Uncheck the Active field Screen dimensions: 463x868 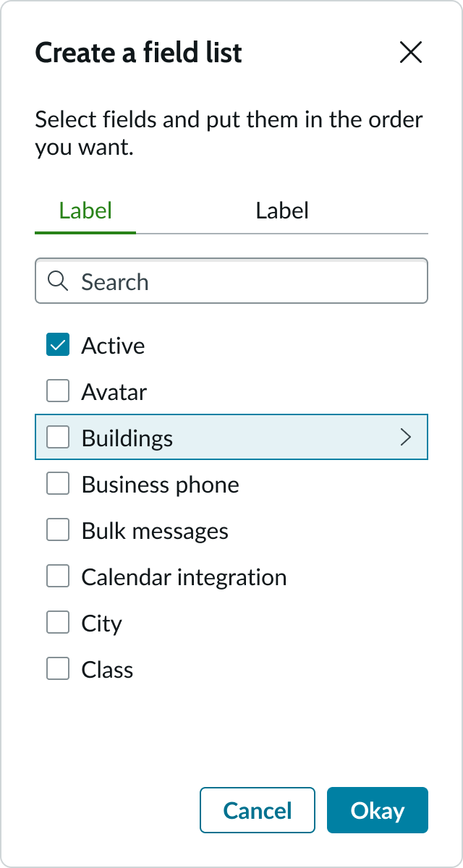(x=57, y=345)
